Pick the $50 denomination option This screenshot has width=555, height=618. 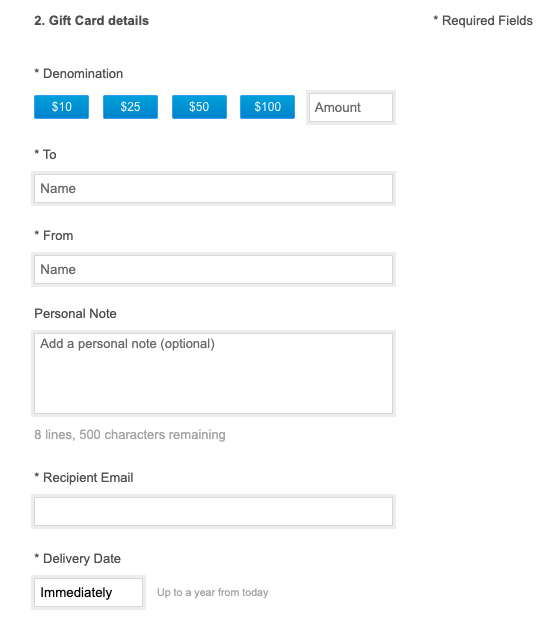click(199, 107)
